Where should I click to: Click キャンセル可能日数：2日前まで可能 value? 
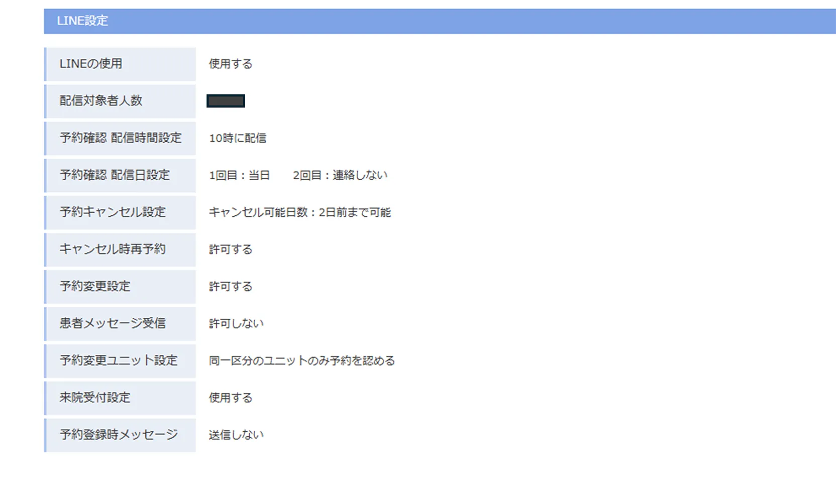click(300, 212)
